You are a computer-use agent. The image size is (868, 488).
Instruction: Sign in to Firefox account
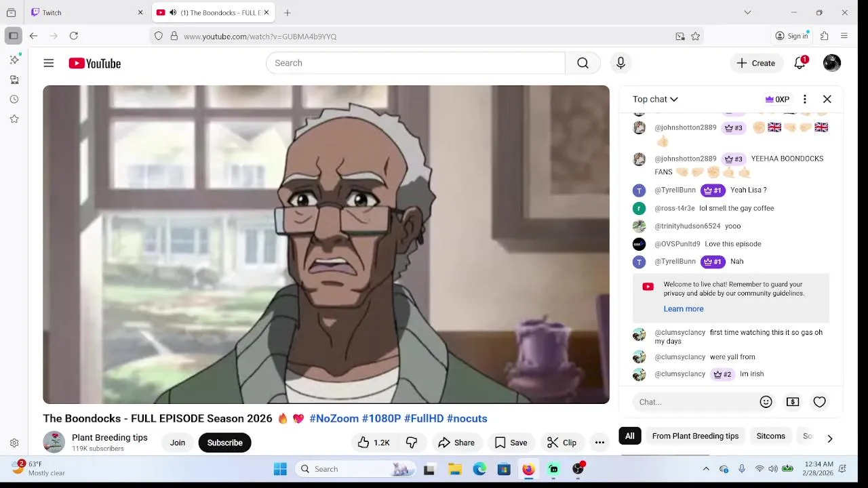pos(791,36)
